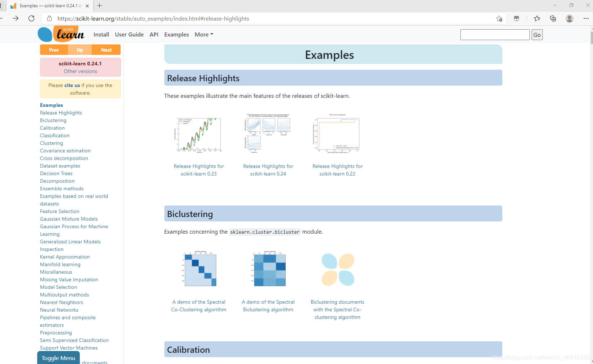
Task: Open sidebar Feature Selection link
Action: pos(60,211)
